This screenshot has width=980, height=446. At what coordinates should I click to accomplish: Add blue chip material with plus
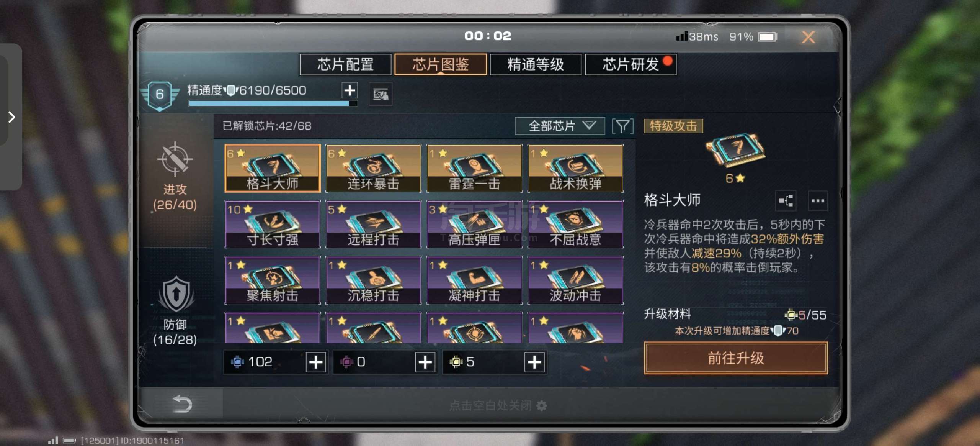pyautogui.click(x=316, y=362)
